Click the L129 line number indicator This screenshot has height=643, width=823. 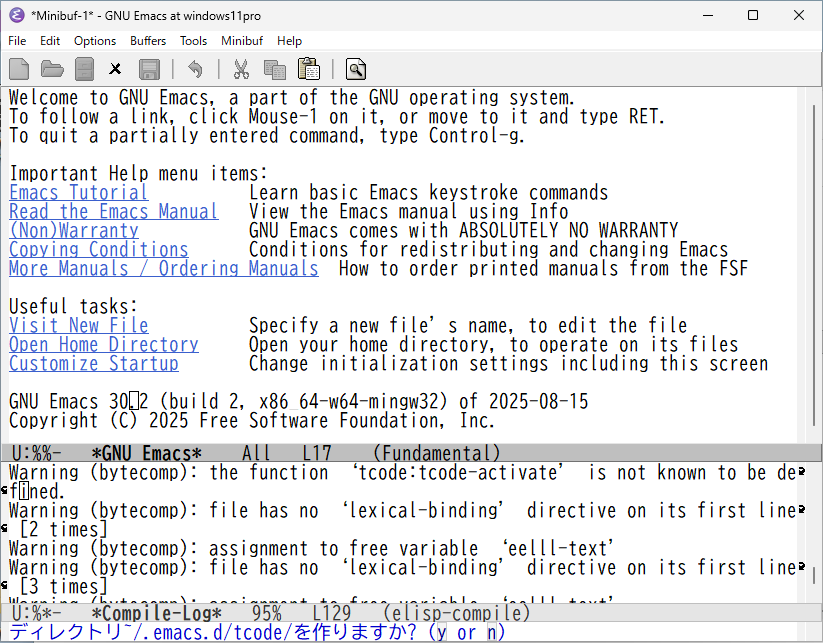332,613
